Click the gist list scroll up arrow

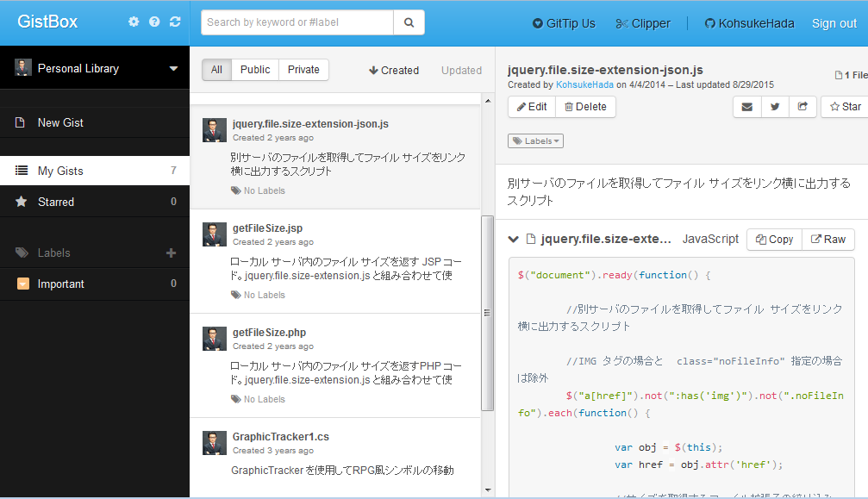488,101
